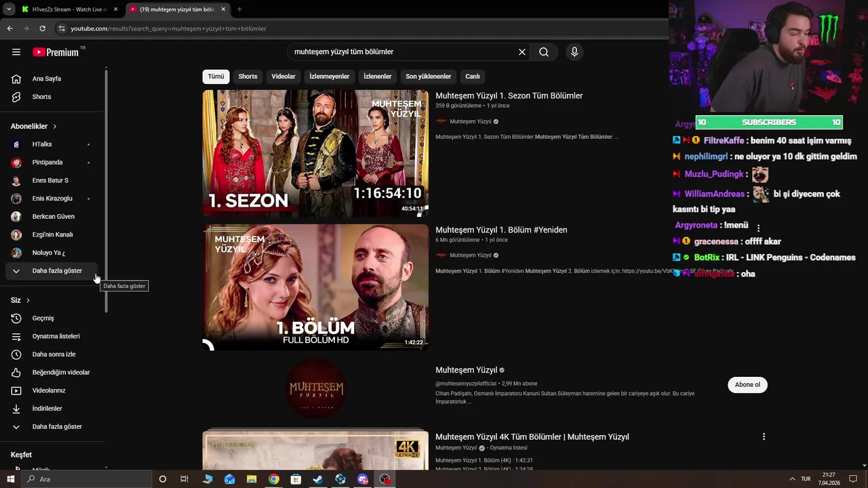Open Abonelikler section chevron

[55, 127]
